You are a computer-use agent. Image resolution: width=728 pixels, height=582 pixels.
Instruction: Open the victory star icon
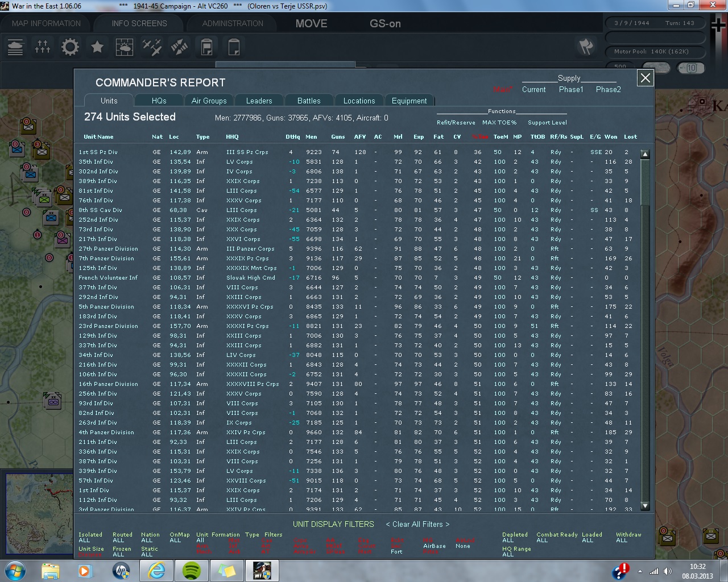(97, 47)
